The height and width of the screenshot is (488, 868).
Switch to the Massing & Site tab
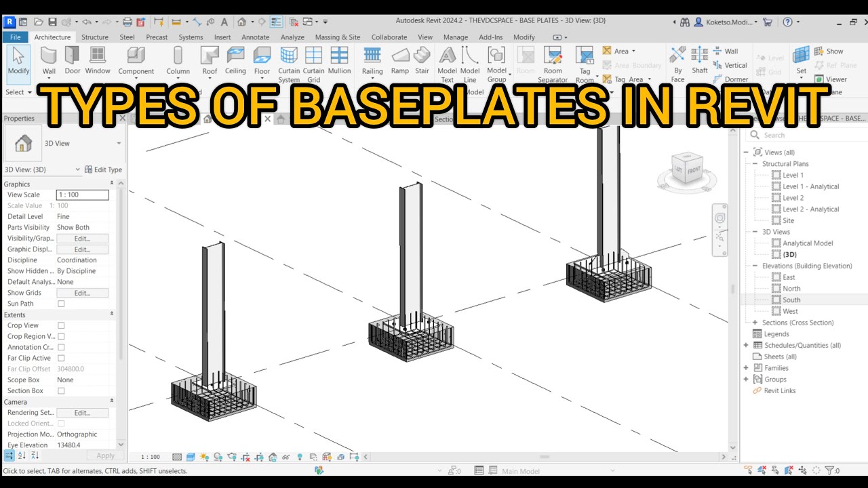338,37
